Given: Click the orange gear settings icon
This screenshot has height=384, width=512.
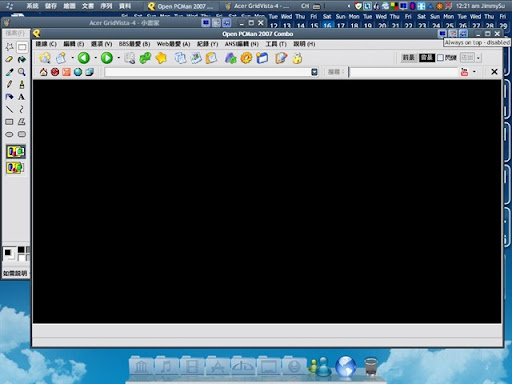Looking at the screenshot, I should 246,58.
